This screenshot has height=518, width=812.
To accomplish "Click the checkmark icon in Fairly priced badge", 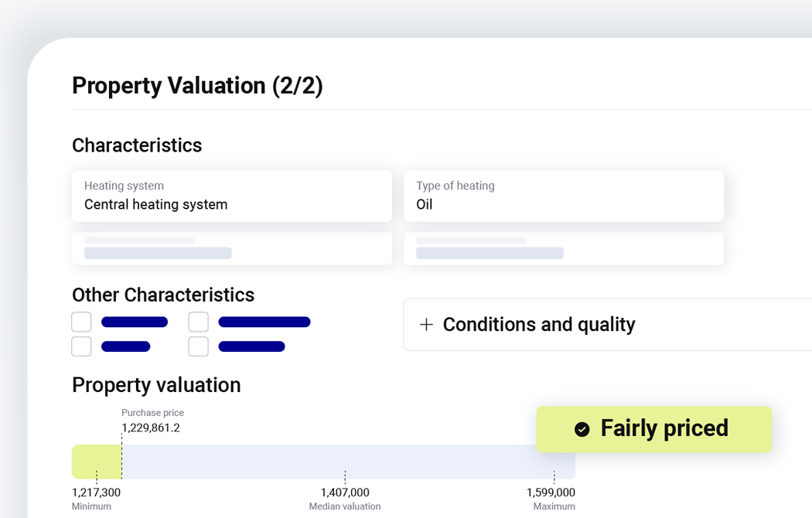I will [x=582, y=430].
